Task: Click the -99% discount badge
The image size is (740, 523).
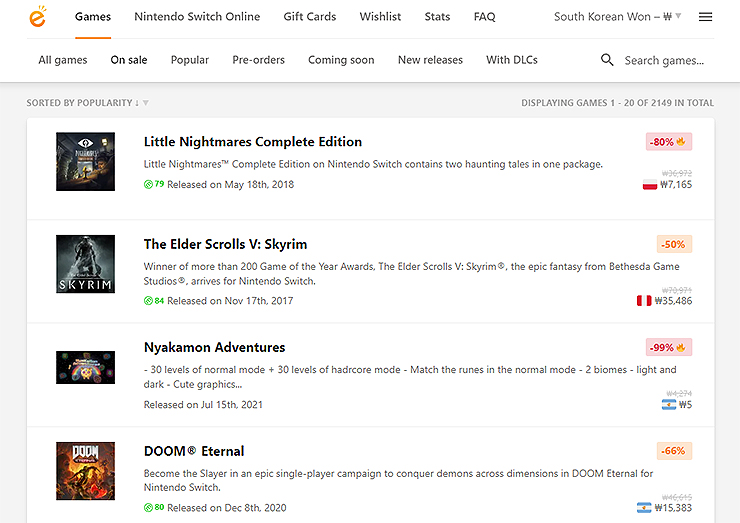Action: (x=669, y=347)
